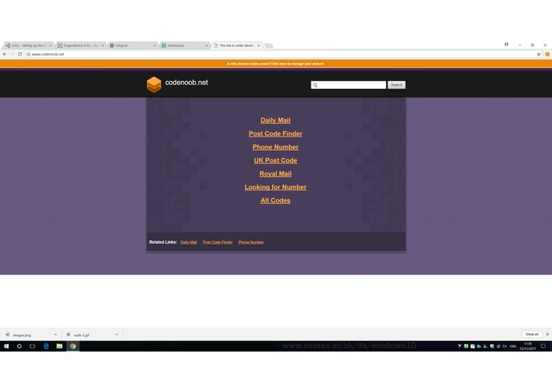552x392 pixels.
Task: Close the DragonBoard 410c tab
Action: pyautogui.click(x=102, y=46)
